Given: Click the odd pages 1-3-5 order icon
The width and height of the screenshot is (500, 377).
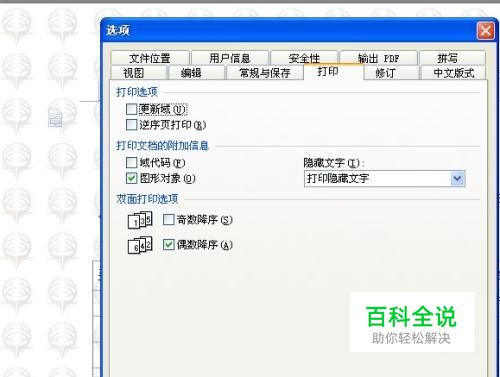Looking at the screenshot, I should coord(140,220).
